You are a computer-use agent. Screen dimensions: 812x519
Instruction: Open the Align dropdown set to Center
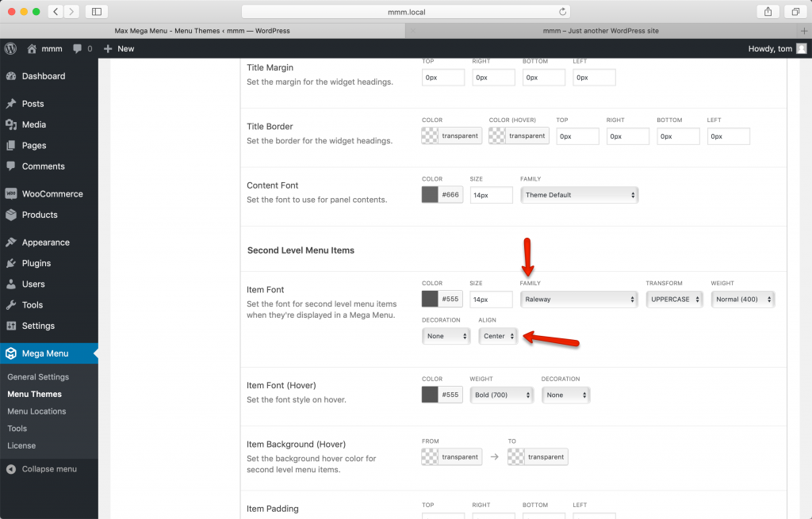click(x=498, y=336)
